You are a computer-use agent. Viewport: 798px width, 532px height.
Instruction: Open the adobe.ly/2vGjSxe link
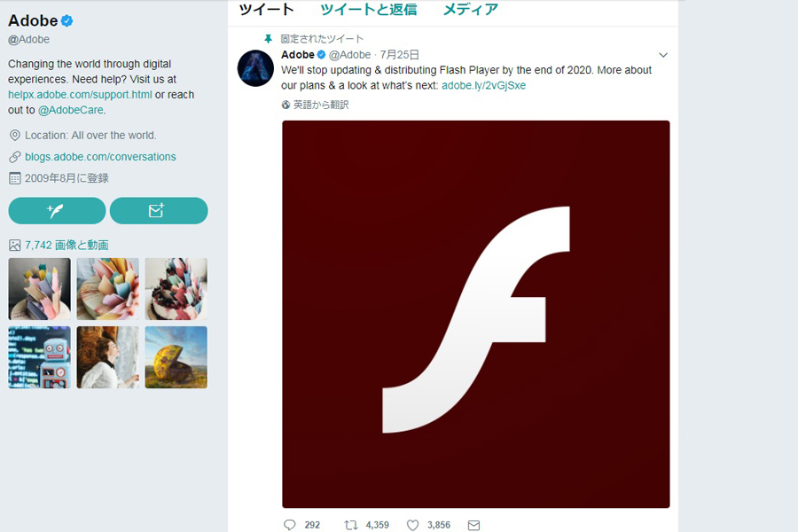[483, 85]
